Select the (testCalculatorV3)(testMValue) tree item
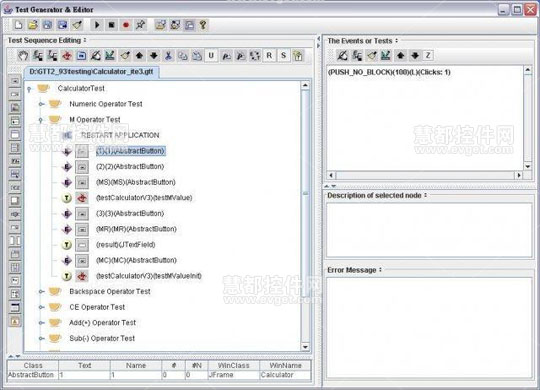 click(144, 198)
